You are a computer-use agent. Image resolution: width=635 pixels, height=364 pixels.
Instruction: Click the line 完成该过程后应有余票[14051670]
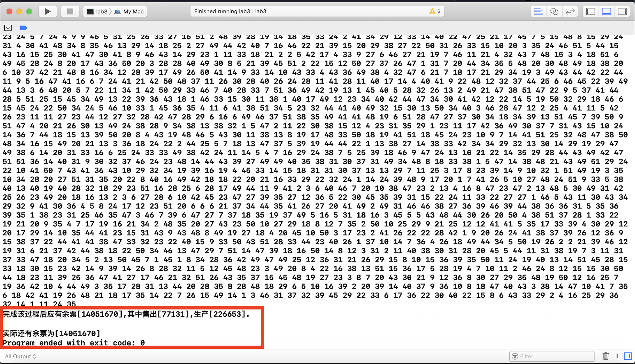(x=126, y=314)
